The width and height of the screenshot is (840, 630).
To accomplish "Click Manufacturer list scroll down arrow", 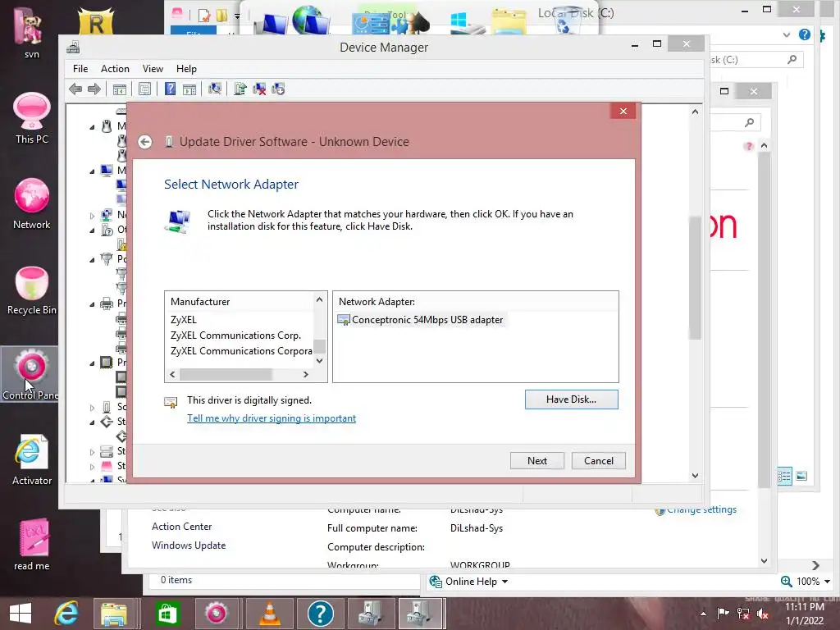I will point(319,361).
